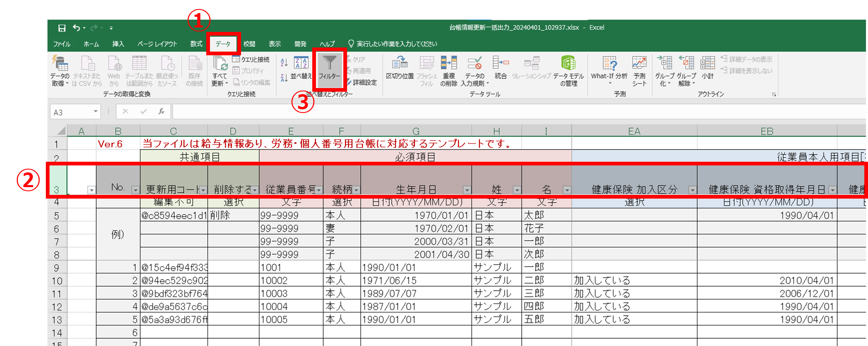Open the 姓 column filter dropdown
Image resolution: width=868 pixels, height=346 pixels.
(x=517, y=190)
